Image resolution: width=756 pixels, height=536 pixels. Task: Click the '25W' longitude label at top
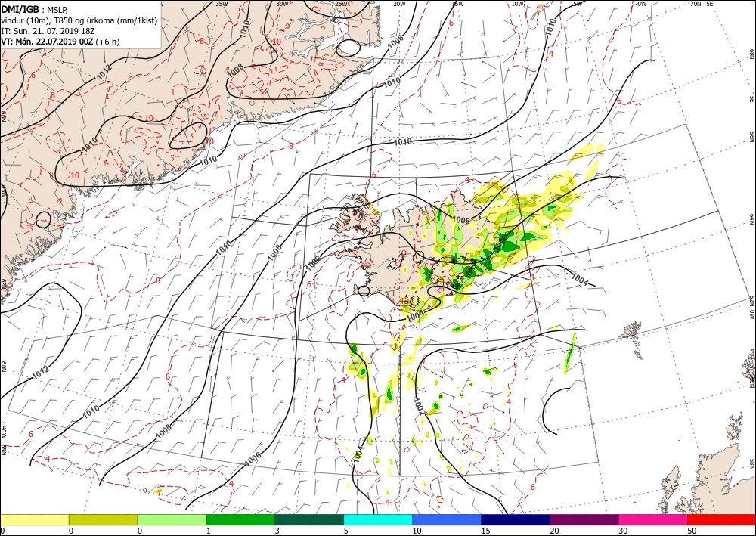tap(342, 3)
